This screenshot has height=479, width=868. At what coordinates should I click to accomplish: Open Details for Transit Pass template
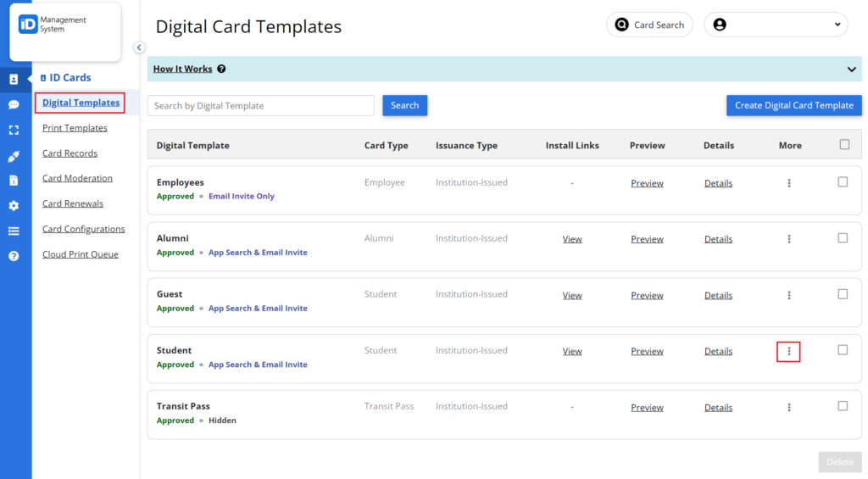pyautogui.click(x=718, y=408)
